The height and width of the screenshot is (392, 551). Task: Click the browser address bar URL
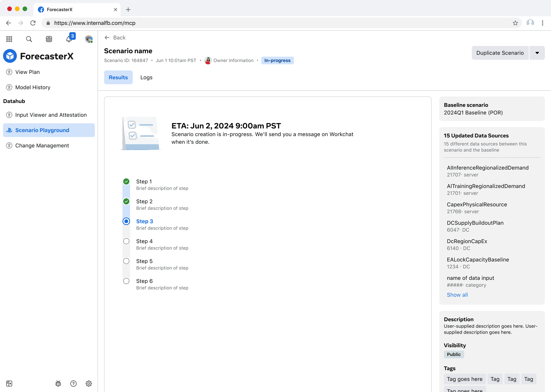pos(95,23)
